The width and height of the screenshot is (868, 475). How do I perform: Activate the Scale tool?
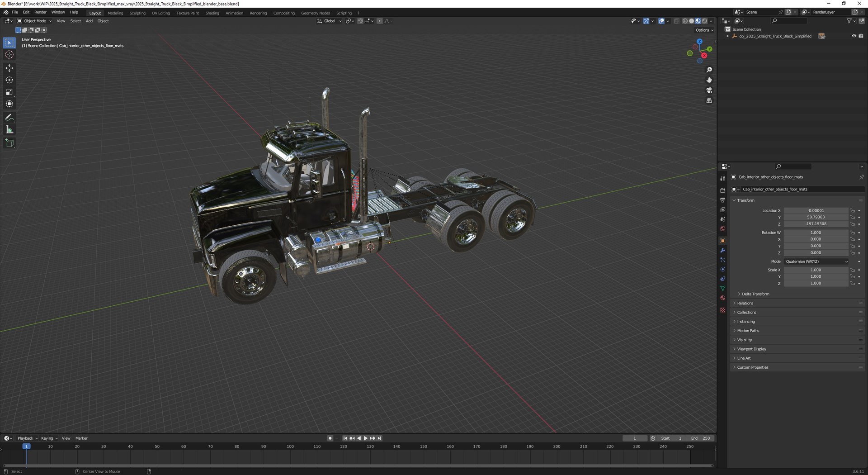9,92
